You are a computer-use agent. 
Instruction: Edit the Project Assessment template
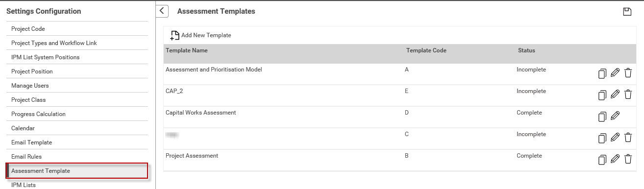click(615, 159)
